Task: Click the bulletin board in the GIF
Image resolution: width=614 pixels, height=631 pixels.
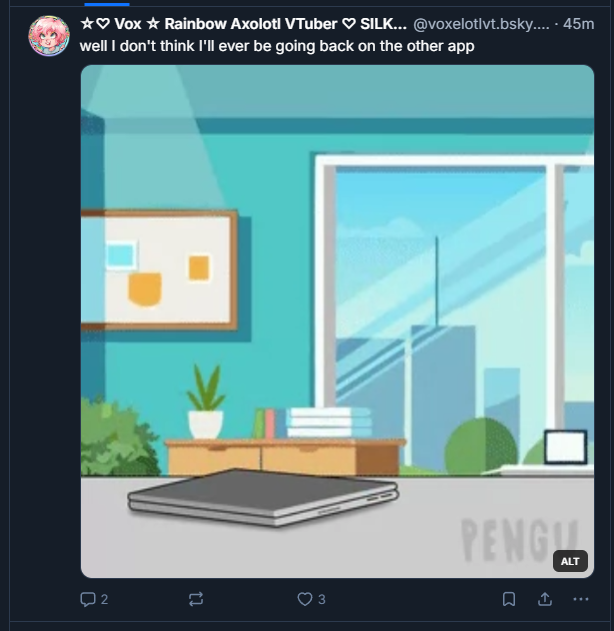Action: [x=159, y=270]
